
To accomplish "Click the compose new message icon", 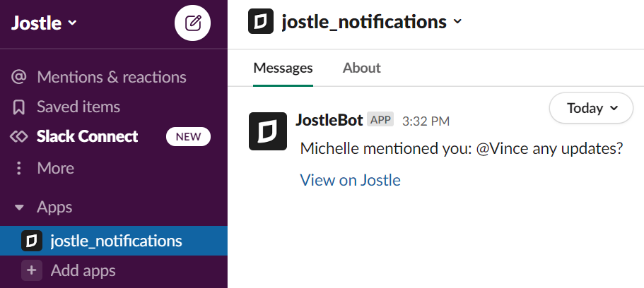I will click(192, 23).
